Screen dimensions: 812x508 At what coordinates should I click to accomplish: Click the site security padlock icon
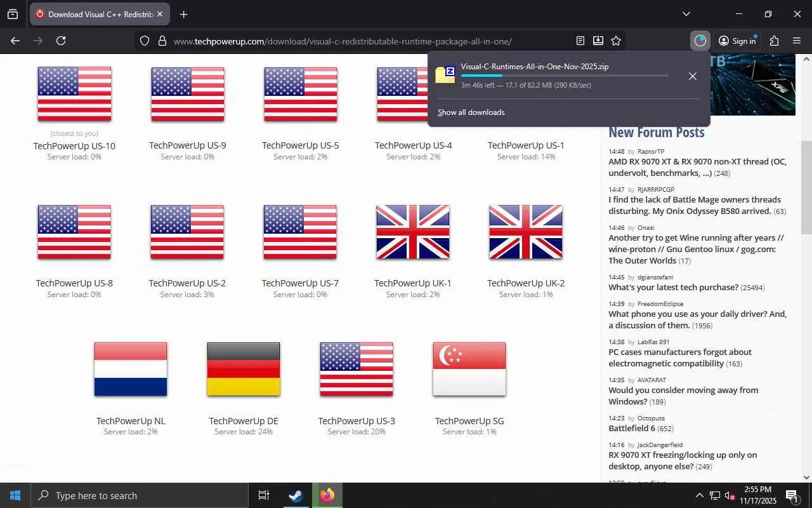(162, 41)
